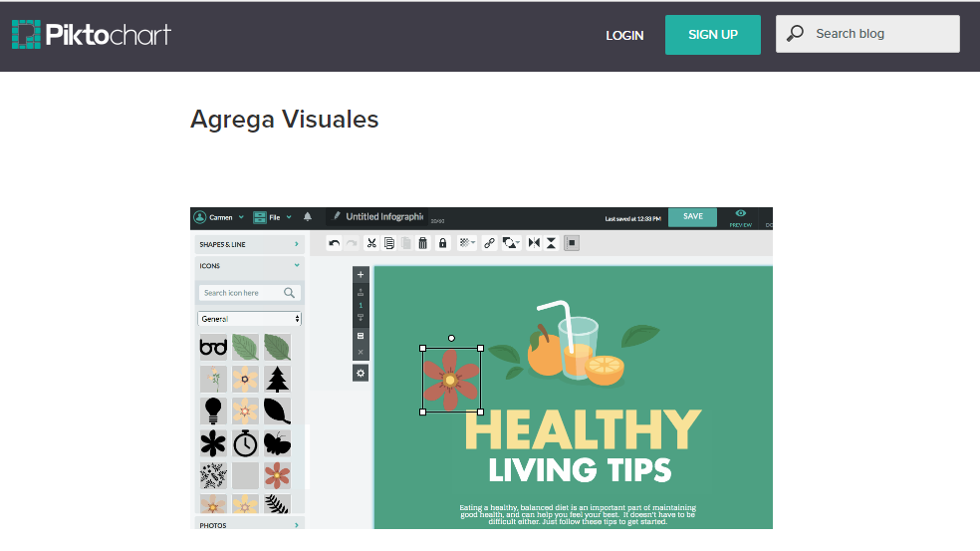Select the peach flower with blue center

tap(245, 379)
